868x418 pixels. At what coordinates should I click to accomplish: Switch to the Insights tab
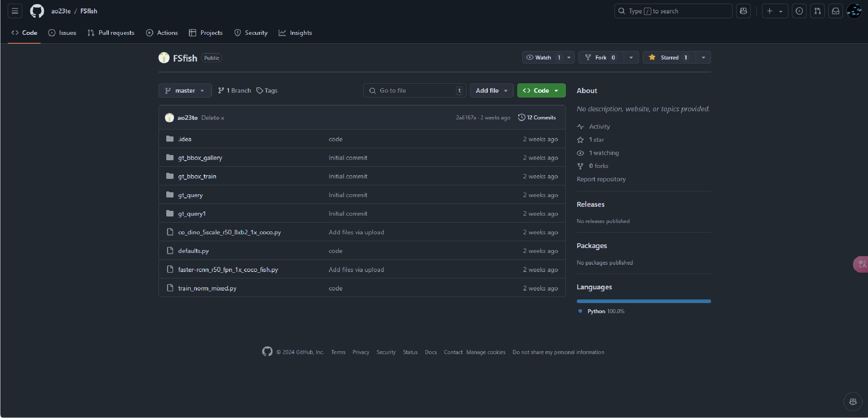tap(295, 33)
